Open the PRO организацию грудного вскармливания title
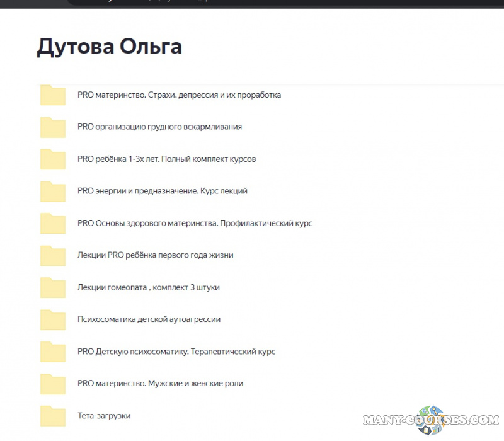 pyautogui.click(x=159, y=127)
